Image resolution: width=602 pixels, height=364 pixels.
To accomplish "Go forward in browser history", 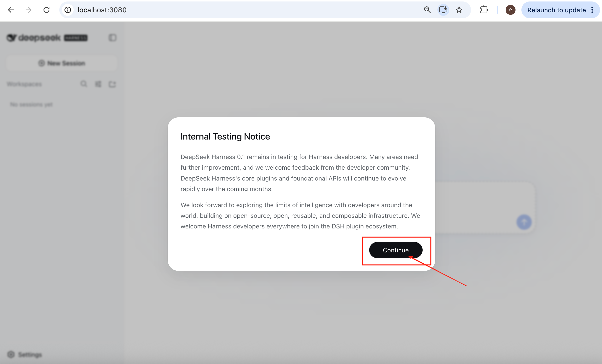I will coord(29,10).
